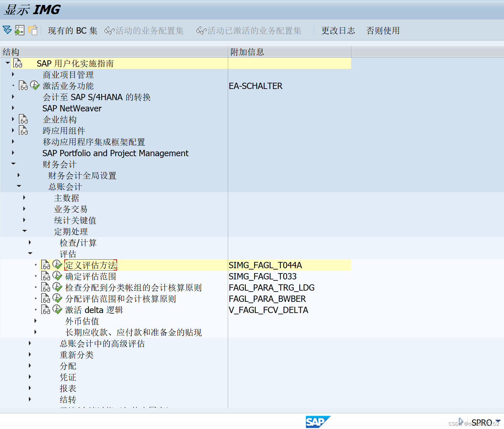Image resolution: width=504 pixels, height=429 pixels.
Task: Select 结转 tree node
Action: (x=68, y=400)
